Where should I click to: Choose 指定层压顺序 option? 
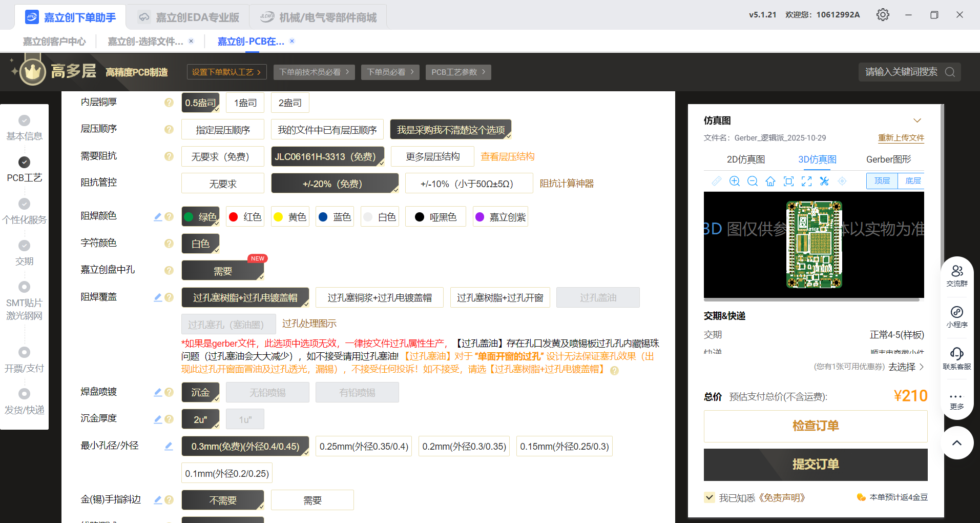coord(223,130)
